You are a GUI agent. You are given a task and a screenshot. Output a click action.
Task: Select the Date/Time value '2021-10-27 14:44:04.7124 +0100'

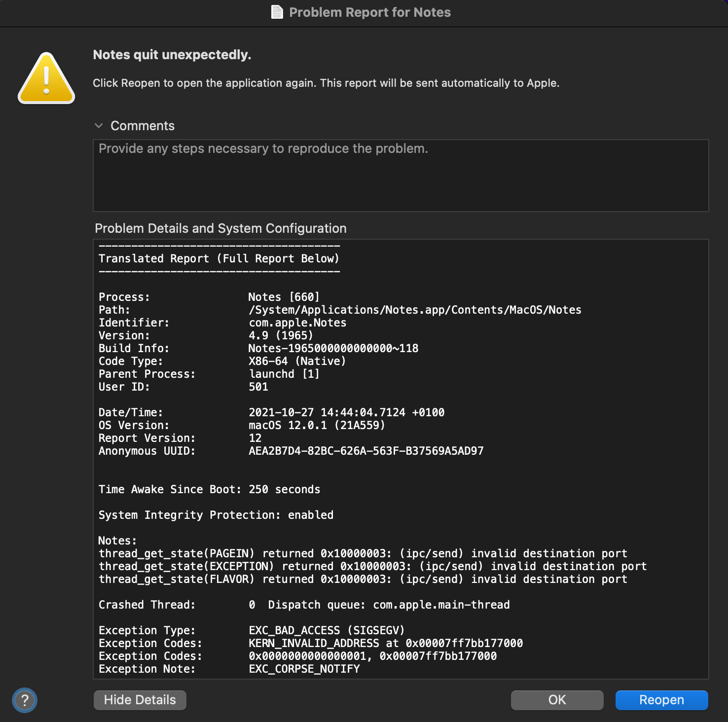347,412
